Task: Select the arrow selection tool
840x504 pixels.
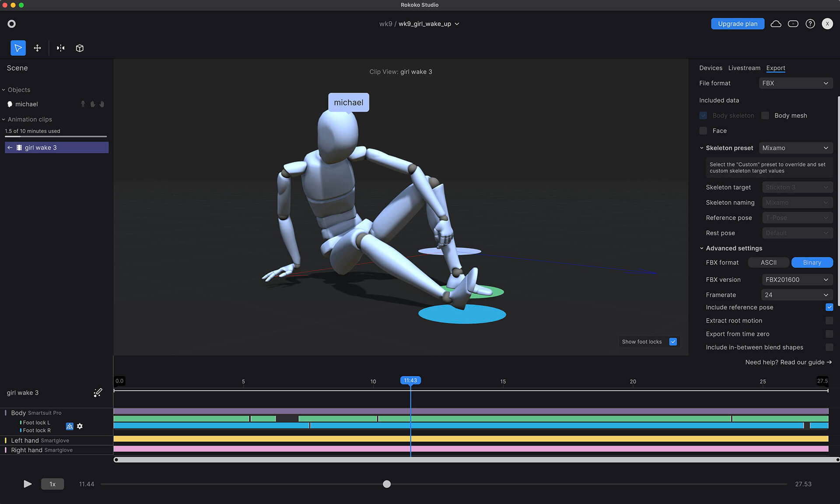Action: (18, 48)
